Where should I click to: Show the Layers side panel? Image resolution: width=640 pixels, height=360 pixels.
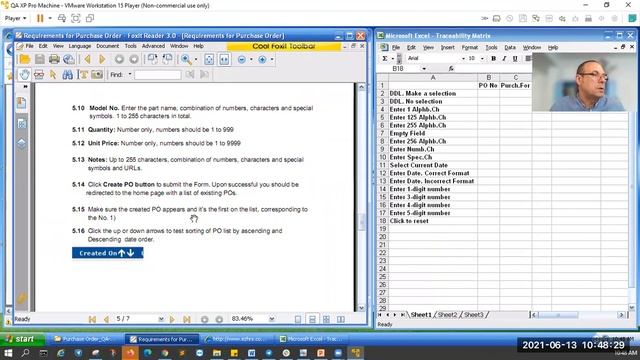22,144
